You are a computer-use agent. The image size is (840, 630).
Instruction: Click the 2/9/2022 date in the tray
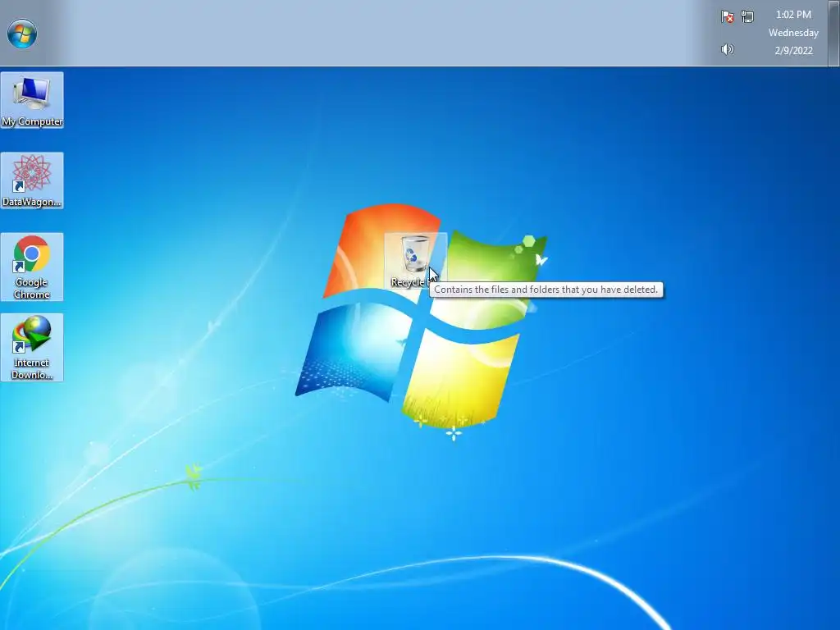point(793,50)
